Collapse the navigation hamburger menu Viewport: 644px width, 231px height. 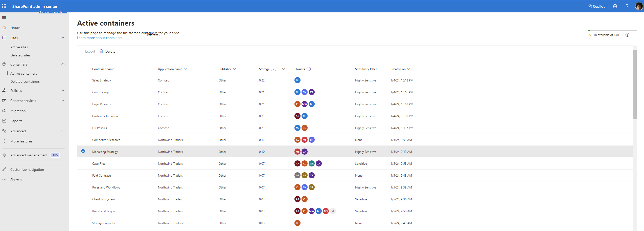(x=4, y=18)
